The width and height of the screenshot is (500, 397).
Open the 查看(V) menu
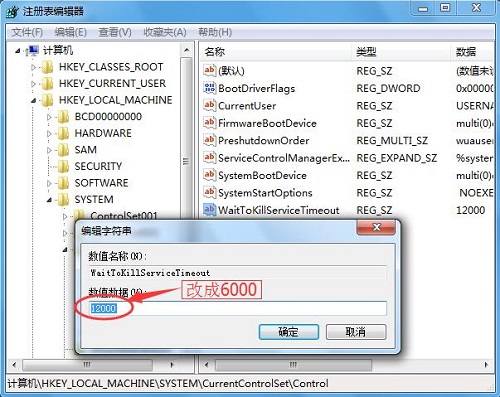[115, 32]
